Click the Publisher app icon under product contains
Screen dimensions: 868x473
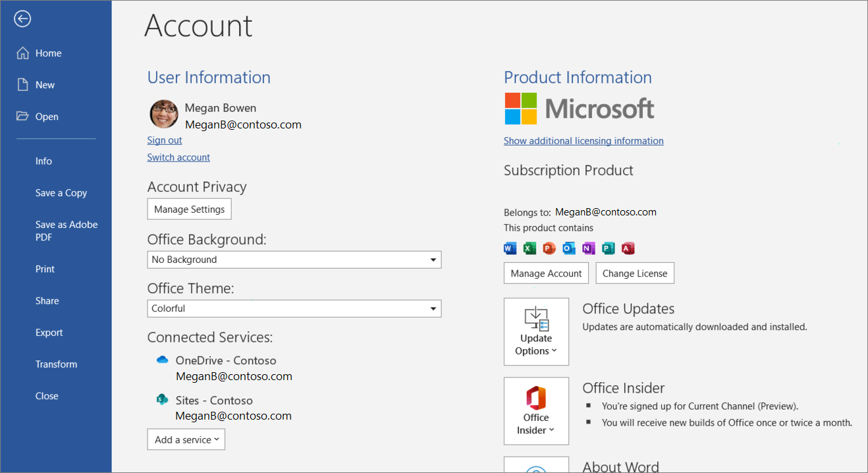click(x=609, y=248)
